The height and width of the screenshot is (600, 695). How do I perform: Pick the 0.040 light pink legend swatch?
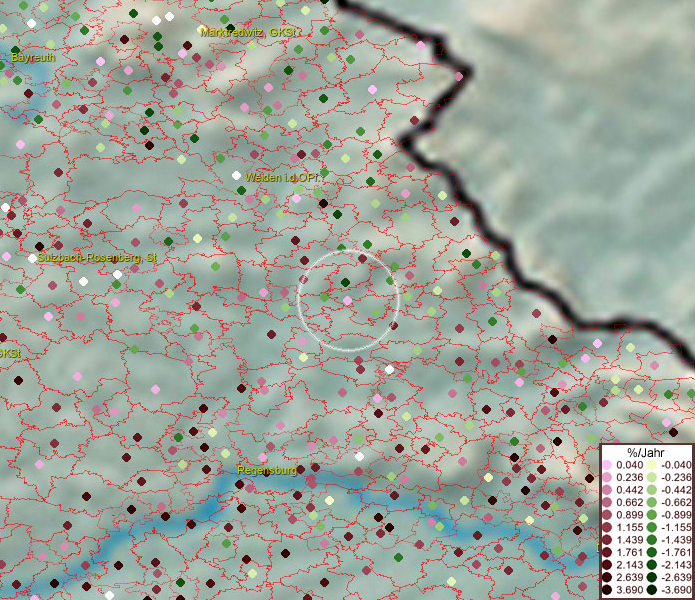tap(607, 465)
